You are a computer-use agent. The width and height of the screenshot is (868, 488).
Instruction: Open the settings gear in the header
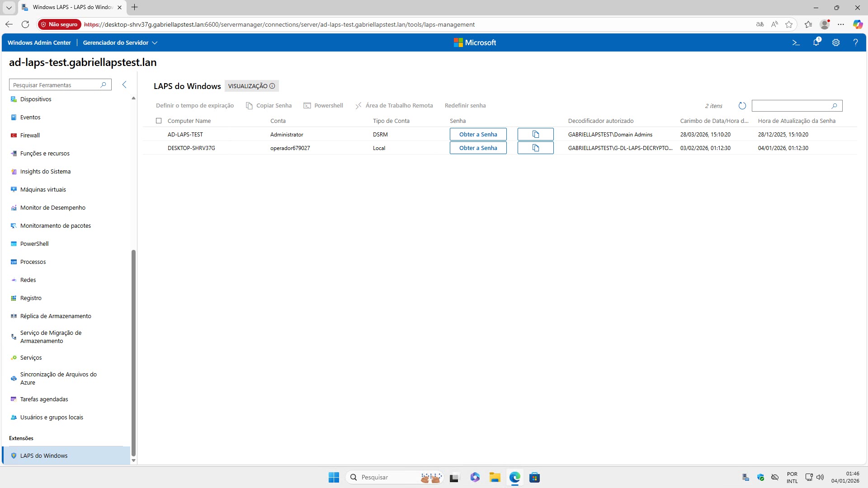(836, 42)
